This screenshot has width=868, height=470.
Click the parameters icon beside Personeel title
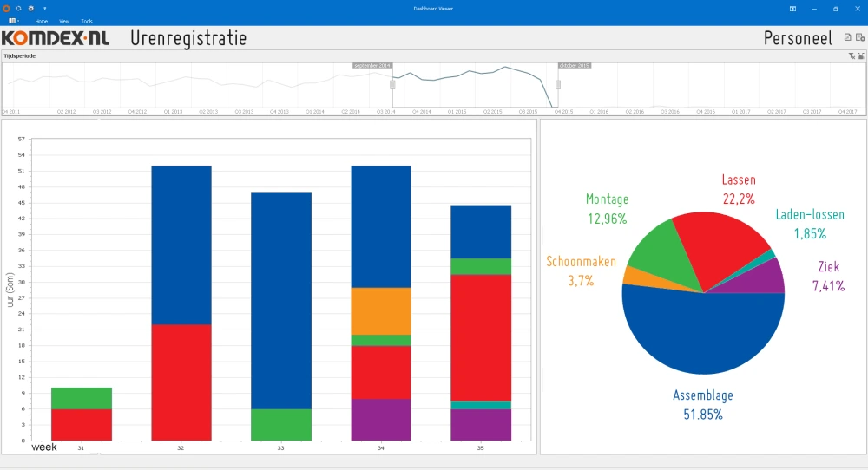point(859,38)
